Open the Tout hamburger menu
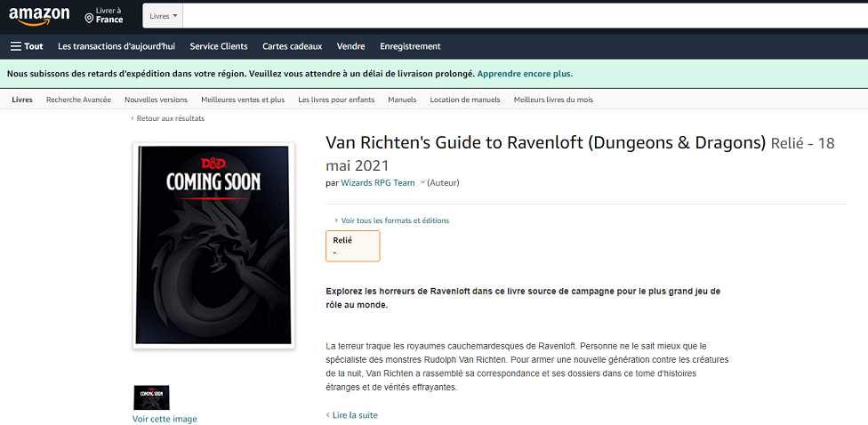This screenshot has height=425, width=868. [27, 46]
